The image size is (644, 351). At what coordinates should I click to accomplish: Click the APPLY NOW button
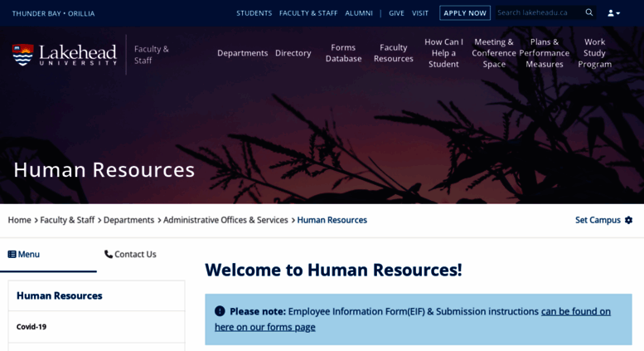point(464,13)
